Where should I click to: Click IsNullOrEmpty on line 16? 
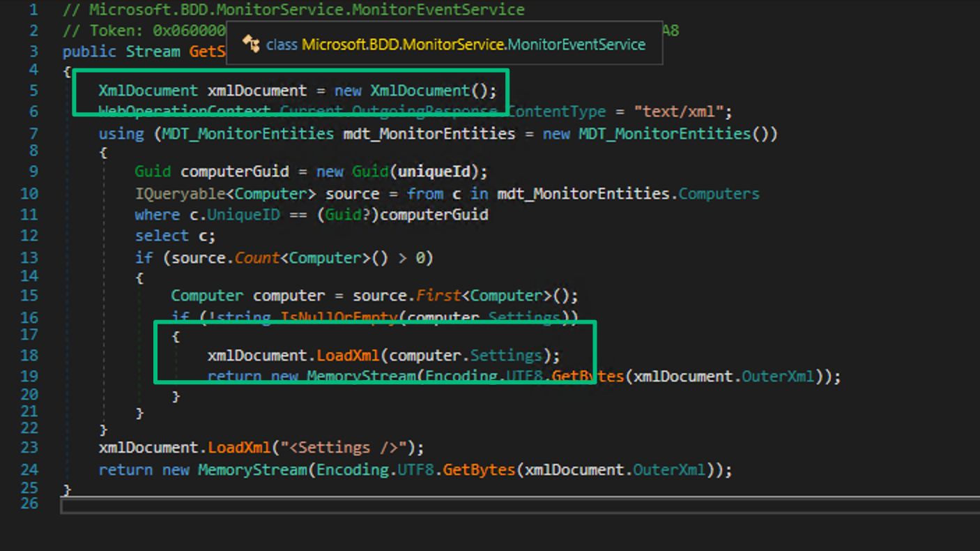(x=338, y=317)
